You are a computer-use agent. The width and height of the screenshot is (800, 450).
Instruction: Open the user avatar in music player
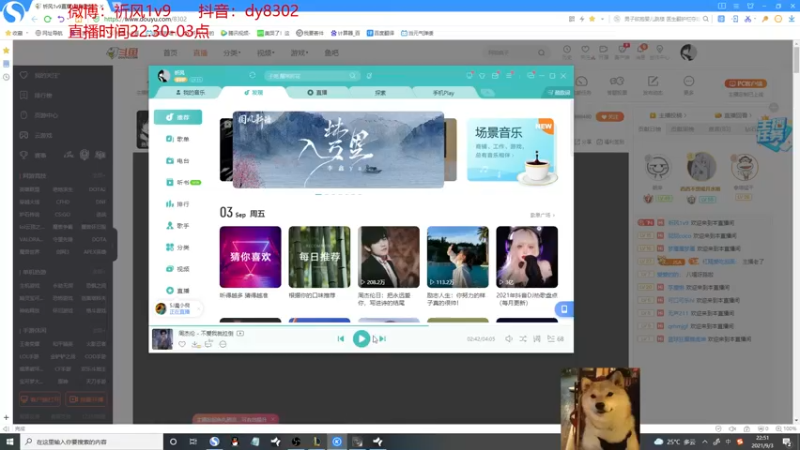point(164,76)
